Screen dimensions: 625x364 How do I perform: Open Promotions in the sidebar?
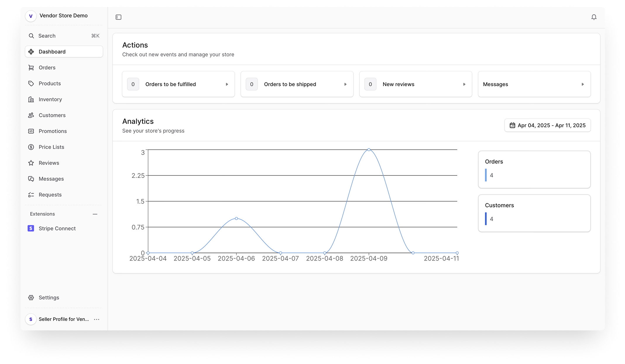pyautogui.click(x=64, y=131)
